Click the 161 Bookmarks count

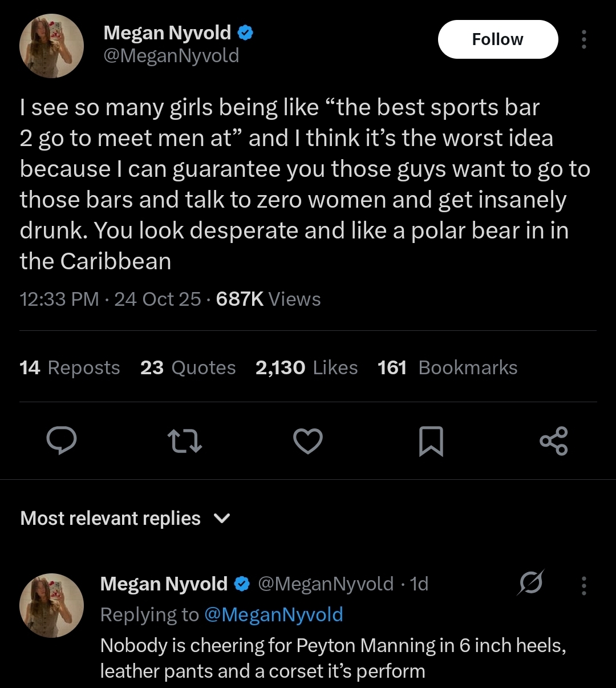click(447, 368)
